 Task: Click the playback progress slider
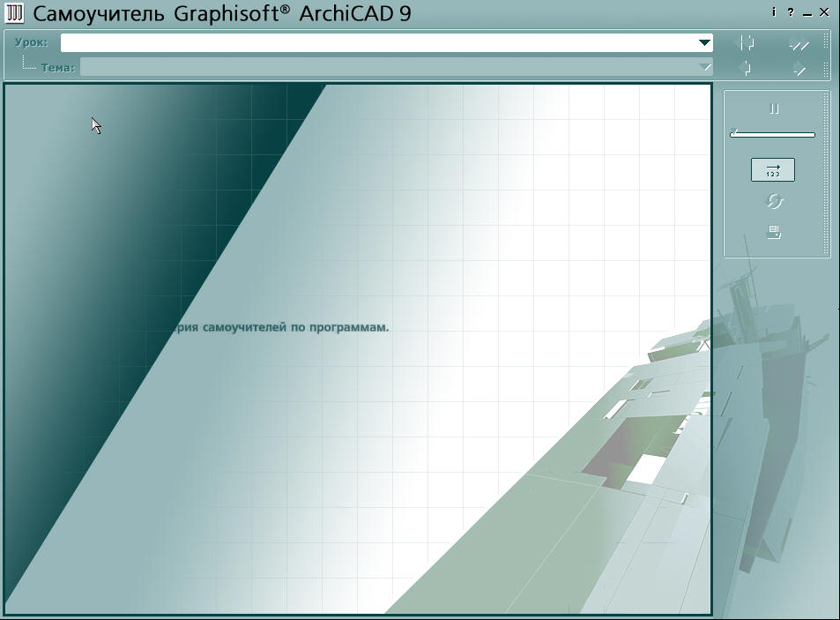(x=772, y=134)
